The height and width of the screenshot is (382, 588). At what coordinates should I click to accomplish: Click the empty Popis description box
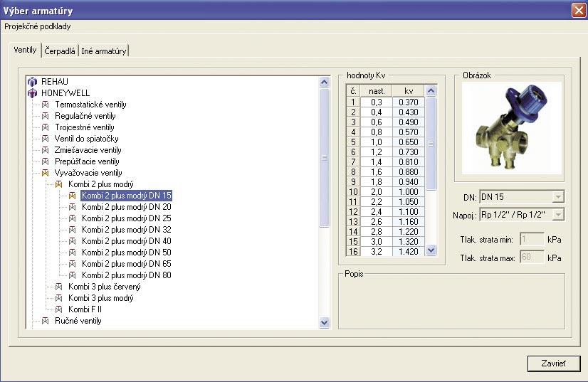pos(451,303)
